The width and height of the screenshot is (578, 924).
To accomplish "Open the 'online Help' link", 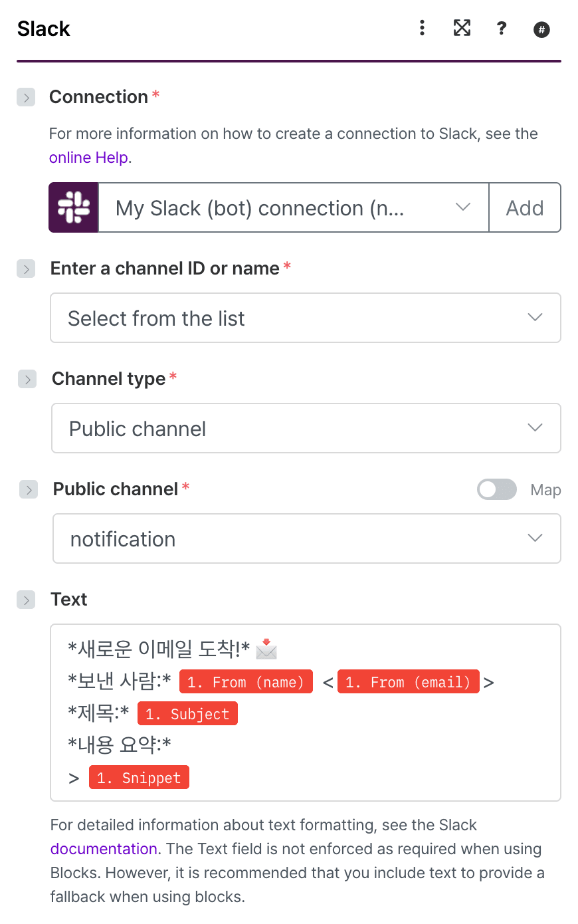I will pos(88,158).
